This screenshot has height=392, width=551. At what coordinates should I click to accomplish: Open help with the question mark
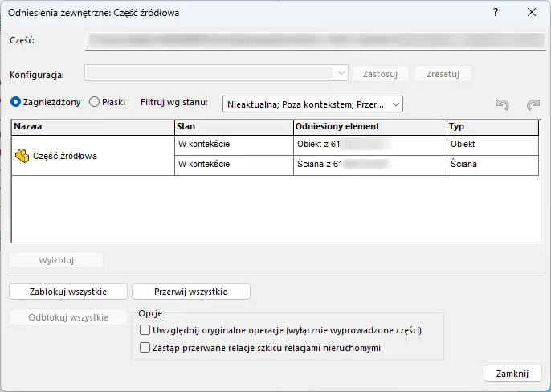[x=496, y=12]
